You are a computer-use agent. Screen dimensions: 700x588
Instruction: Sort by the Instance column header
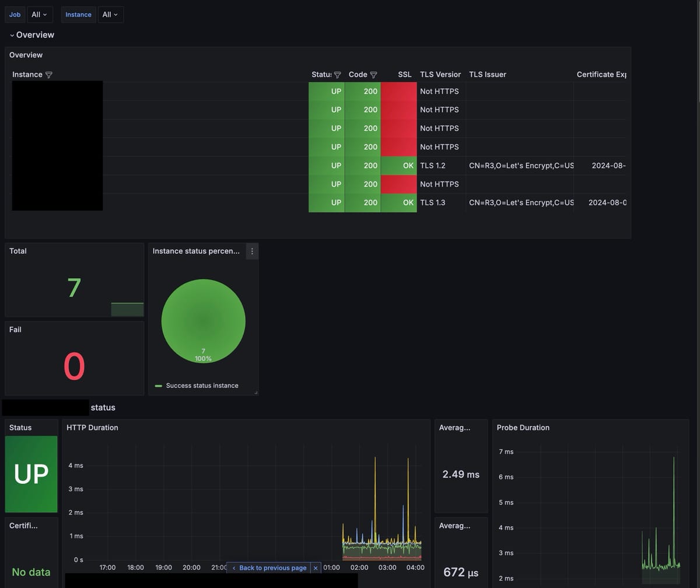coord(27,75)
